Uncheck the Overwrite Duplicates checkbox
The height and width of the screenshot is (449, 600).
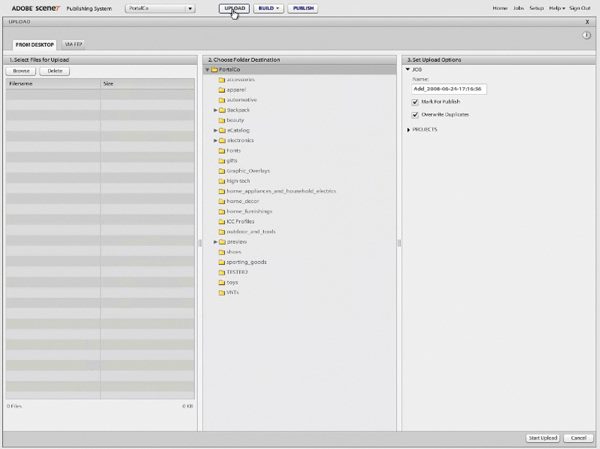pyautogui.click(x=415, y=114)
